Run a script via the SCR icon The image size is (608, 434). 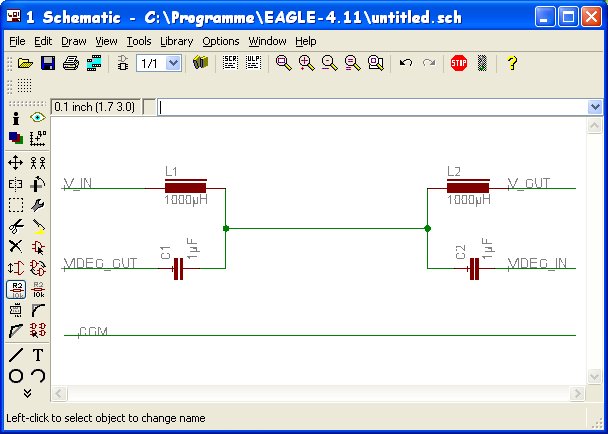230,63
